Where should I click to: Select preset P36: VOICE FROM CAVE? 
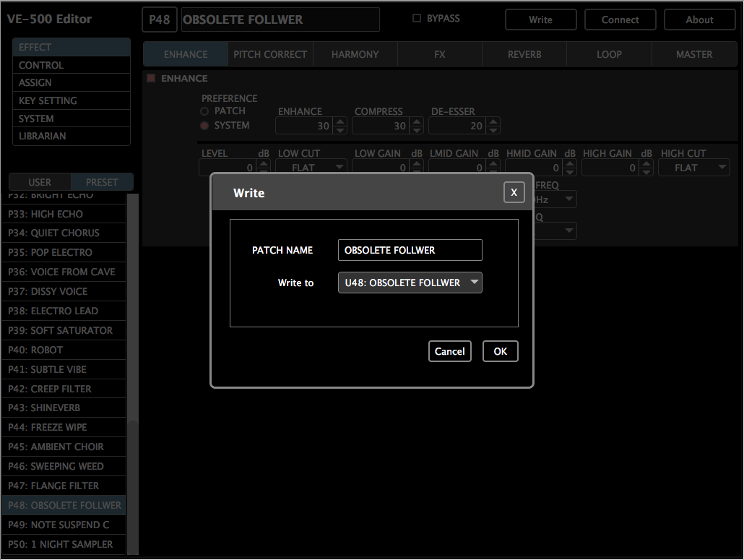click(64, 272)
